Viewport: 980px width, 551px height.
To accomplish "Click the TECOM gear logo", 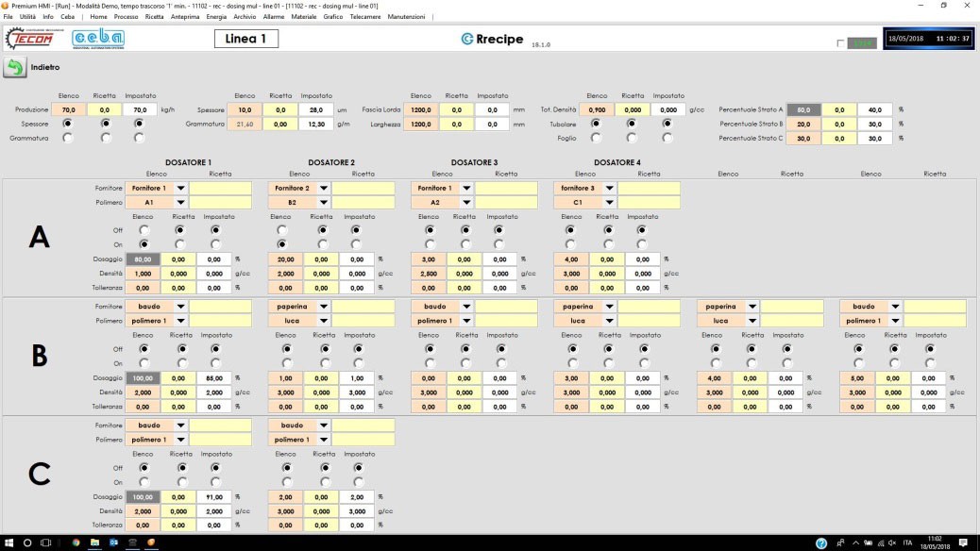I will click(30, 39).
